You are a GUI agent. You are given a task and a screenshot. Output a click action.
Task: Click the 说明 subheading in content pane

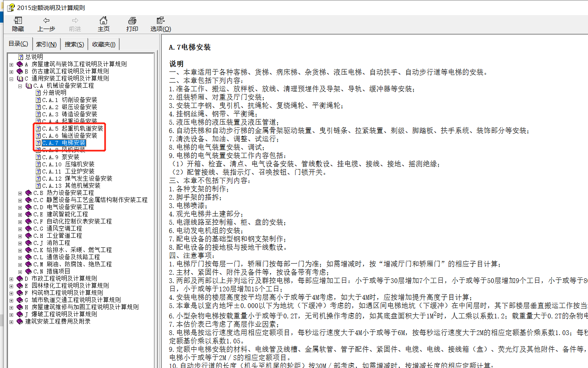176,64
